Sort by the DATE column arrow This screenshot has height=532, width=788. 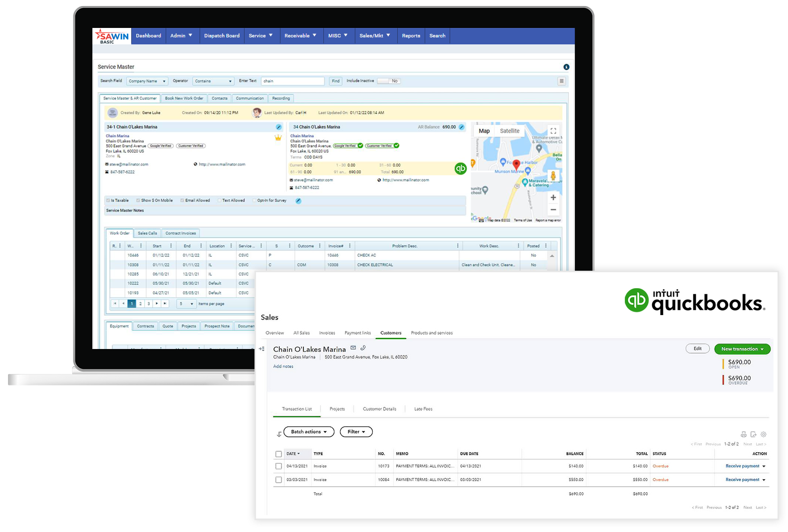point(299,454)
